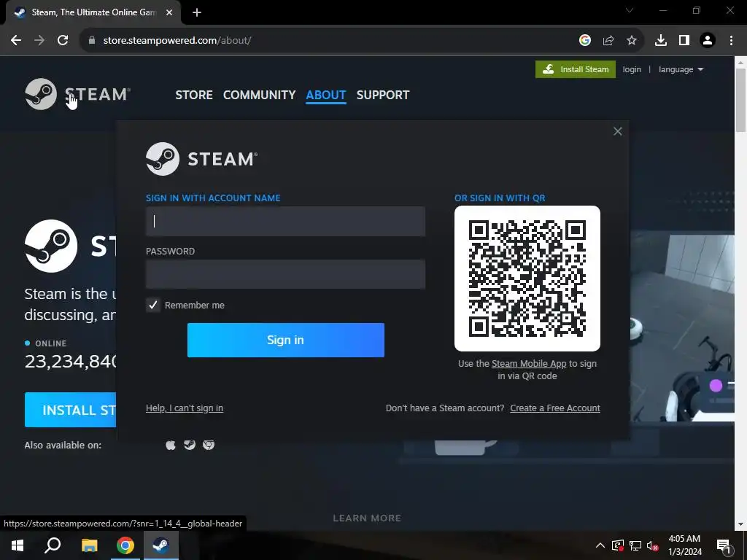Reload the page with refresh icon

(x=63, y=41)
